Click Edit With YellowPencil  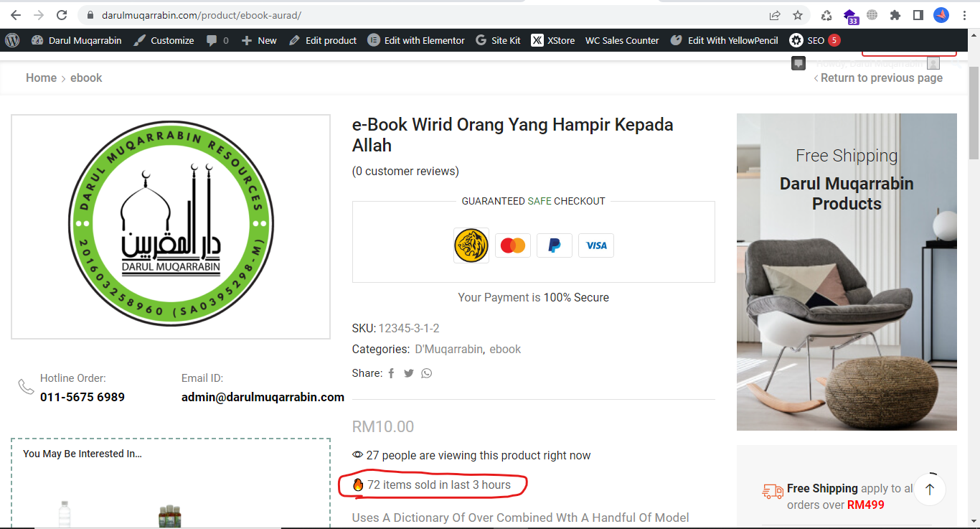725,40
